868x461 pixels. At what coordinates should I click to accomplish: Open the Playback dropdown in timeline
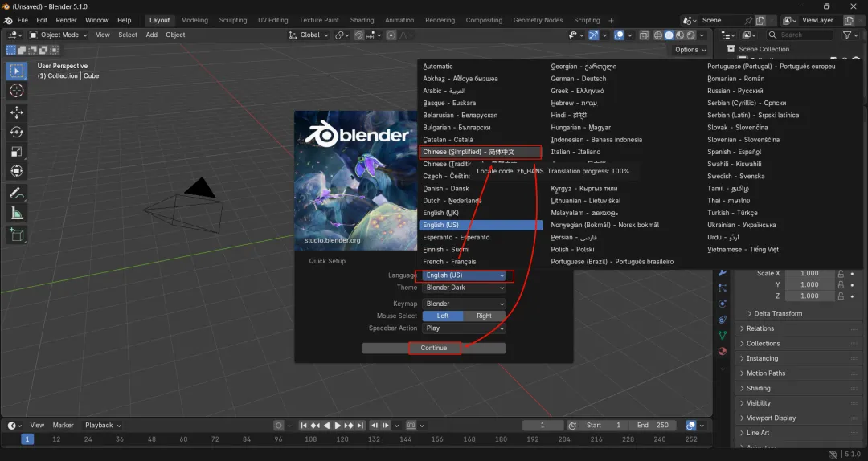tap(103, 425)
